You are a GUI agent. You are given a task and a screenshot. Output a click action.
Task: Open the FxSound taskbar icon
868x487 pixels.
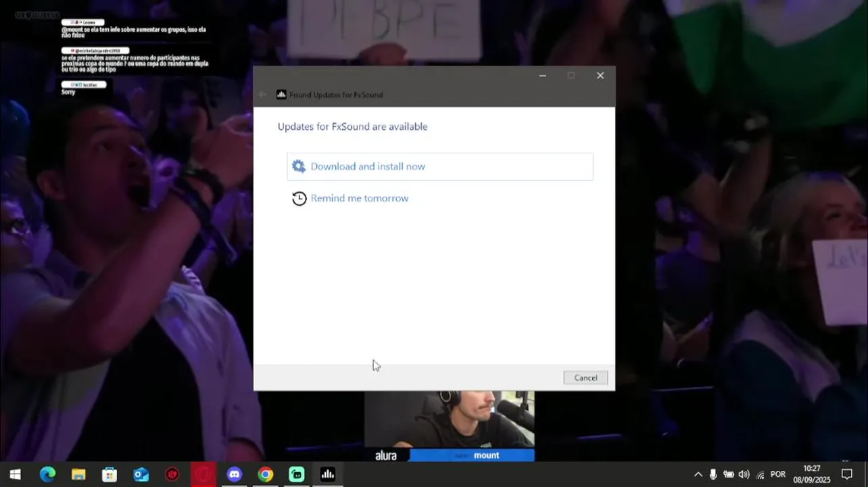pos(327,474)
